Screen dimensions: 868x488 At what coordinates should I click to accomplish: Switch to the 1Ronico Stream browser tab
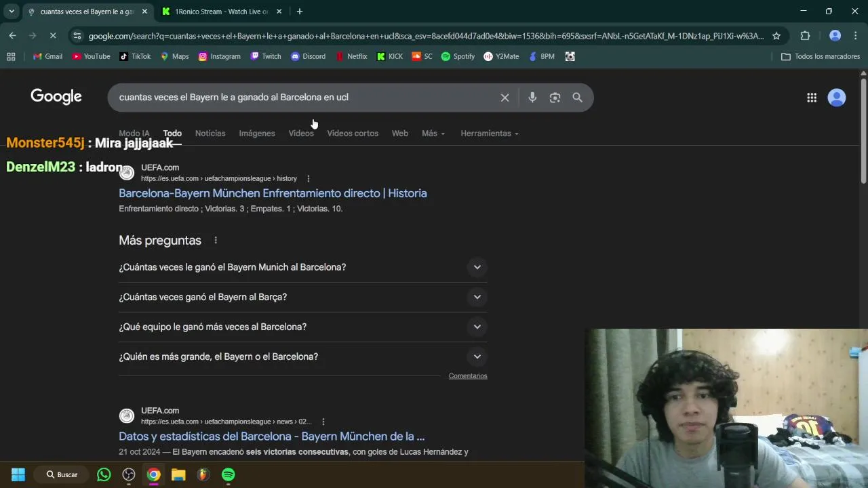220,12
